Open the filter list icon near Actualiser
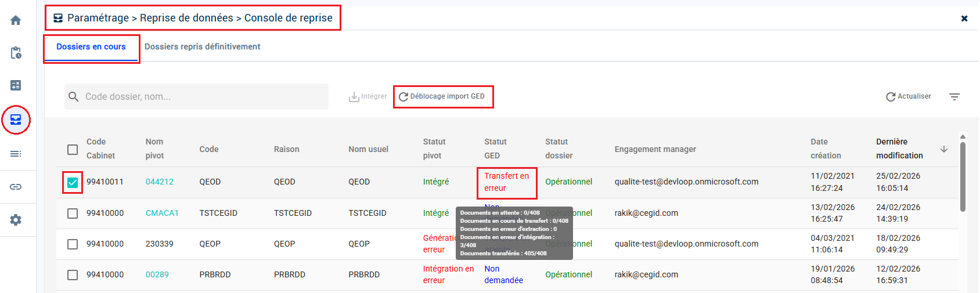This screenshot has height=293, width=980. (x=954, y=96)
